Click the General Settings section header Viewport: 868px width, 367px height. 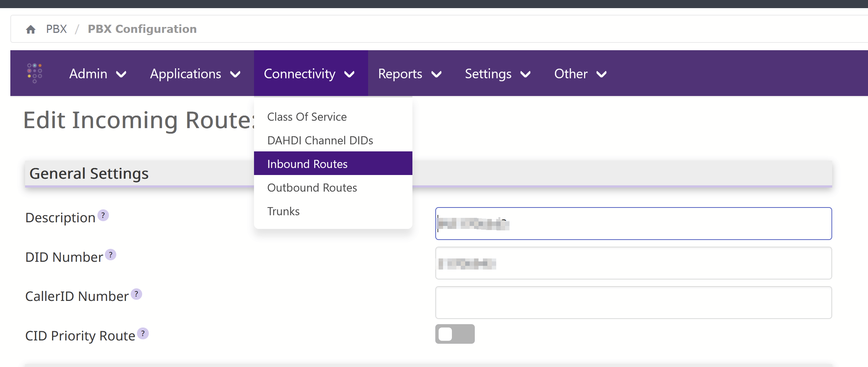(x=429, y=174)
